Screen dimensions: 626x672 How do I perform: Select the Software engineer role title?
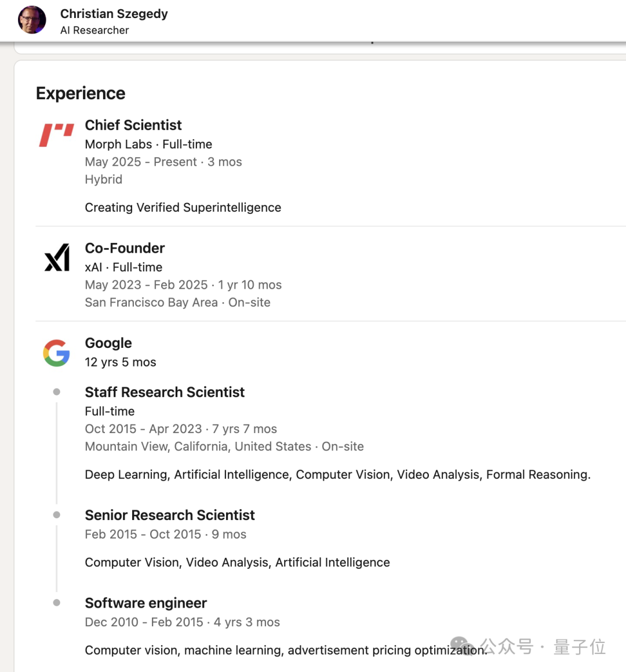[x=145, y=603]
